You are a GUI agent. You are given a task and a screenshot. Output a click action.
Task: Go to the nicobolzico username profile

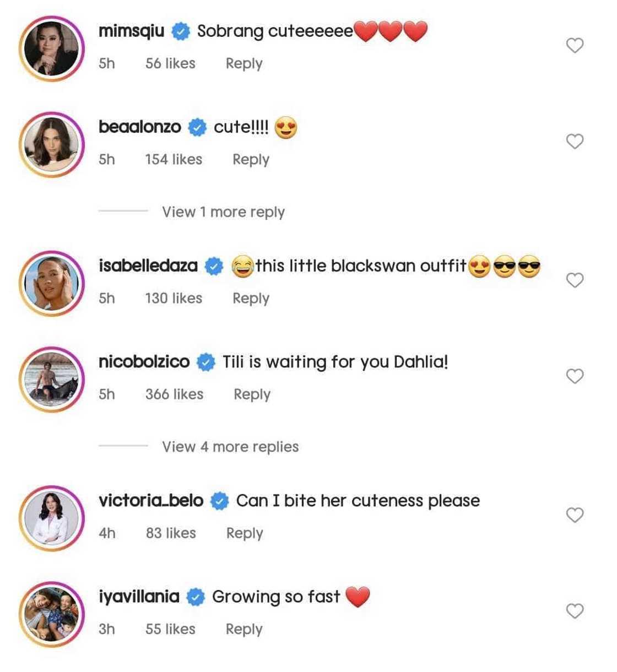(x=144, y=362)
